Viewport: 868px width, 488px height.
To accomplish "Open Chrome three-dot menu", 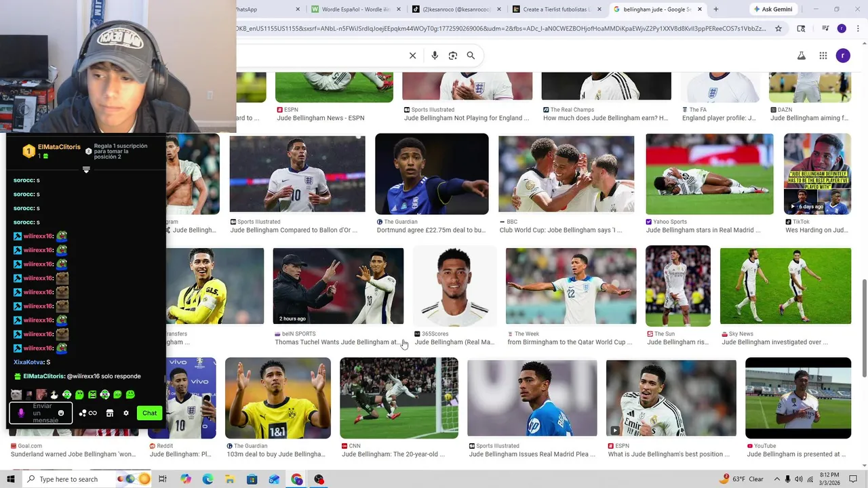I will pyautogui.click(x=858, y=28).
